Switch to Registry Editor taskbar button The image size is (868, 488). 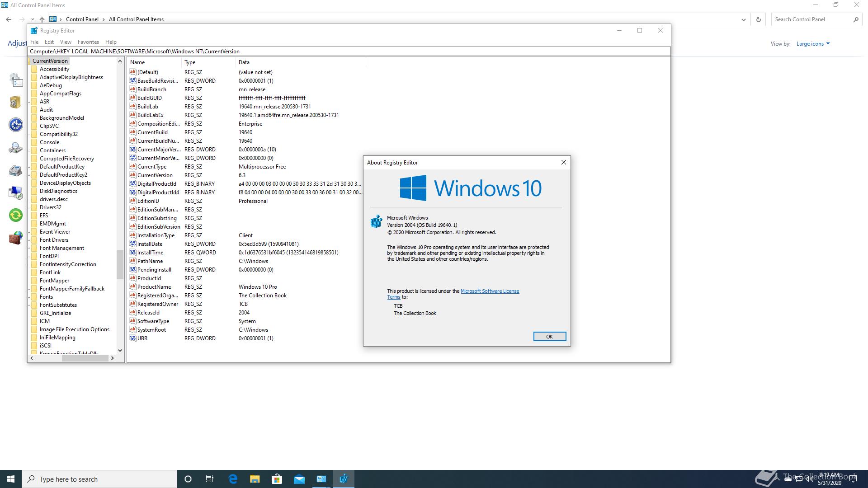pyautogui.click(x=344, y=479)
